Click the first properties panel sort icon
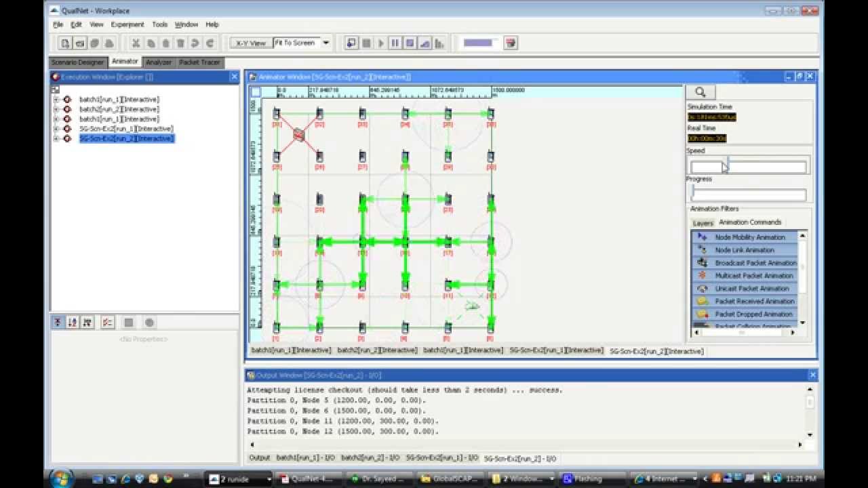Screen dimensions: 868x488 pyautogui.click(x=58, y=323)
